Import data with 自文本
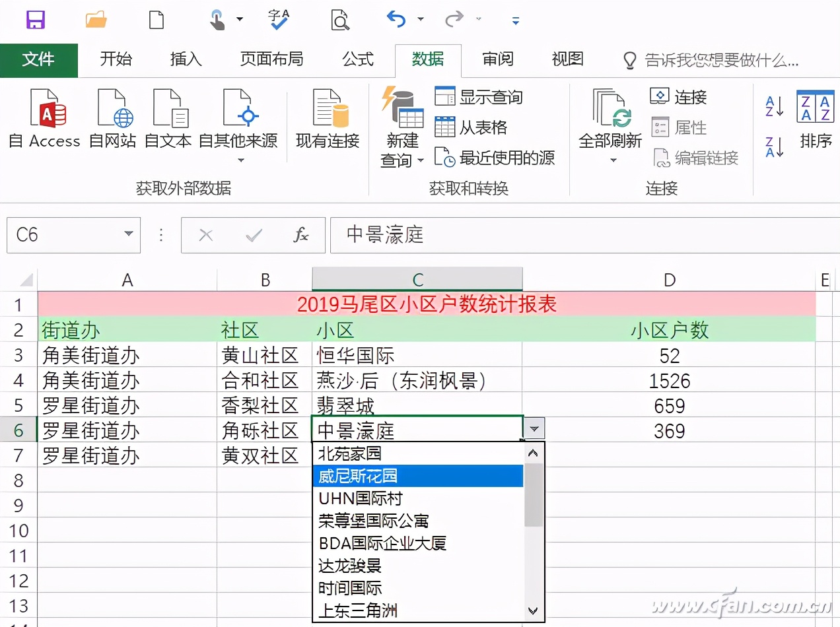The width and height of the screenshot is (840, 627). click(x=168, y=119)
